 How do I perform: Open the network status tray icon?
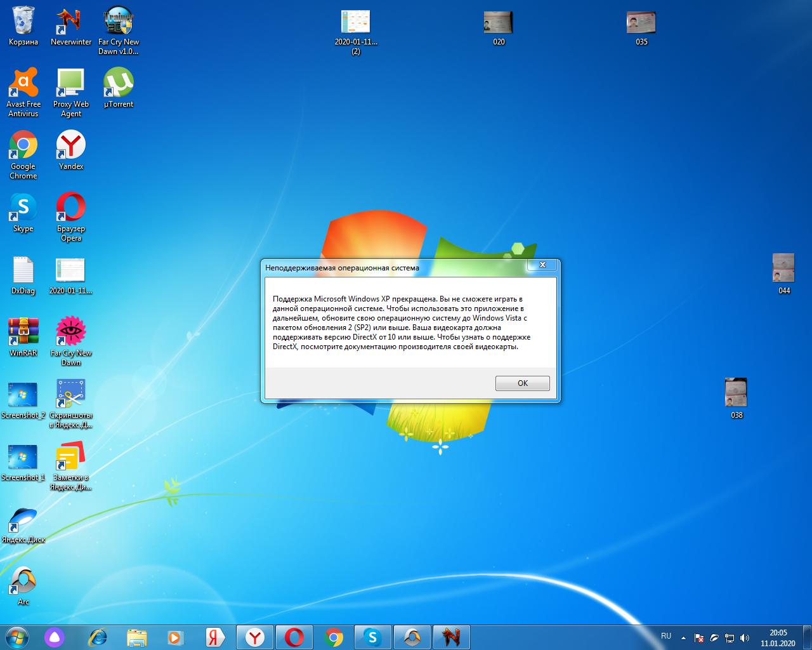coord(730,638)
